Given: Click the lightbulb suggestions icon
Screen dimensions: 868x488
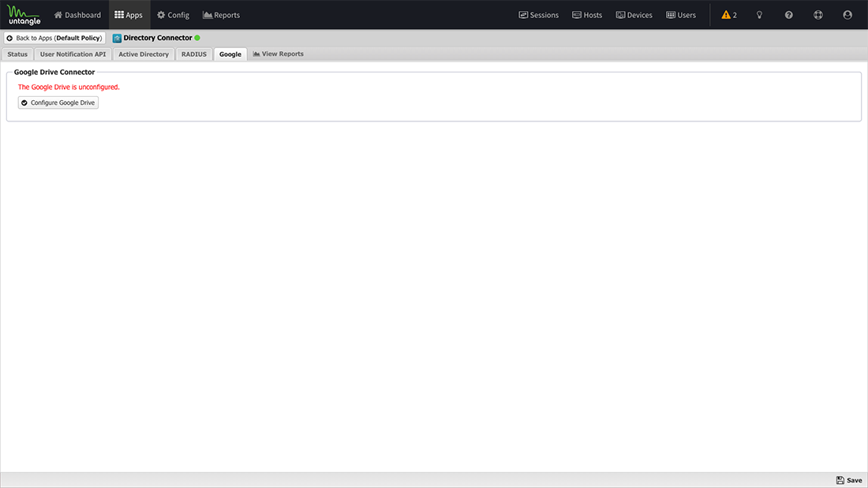Looking at the screenshot, I should (x=759, y=15).
